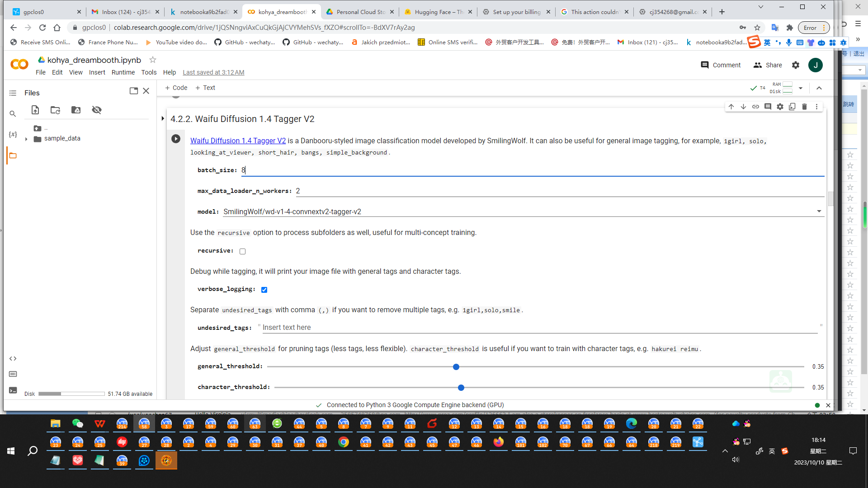This screenshot has width=868, height=488.
Task: Click the general_threshold slider handle
Action: [x=456, y=367]
